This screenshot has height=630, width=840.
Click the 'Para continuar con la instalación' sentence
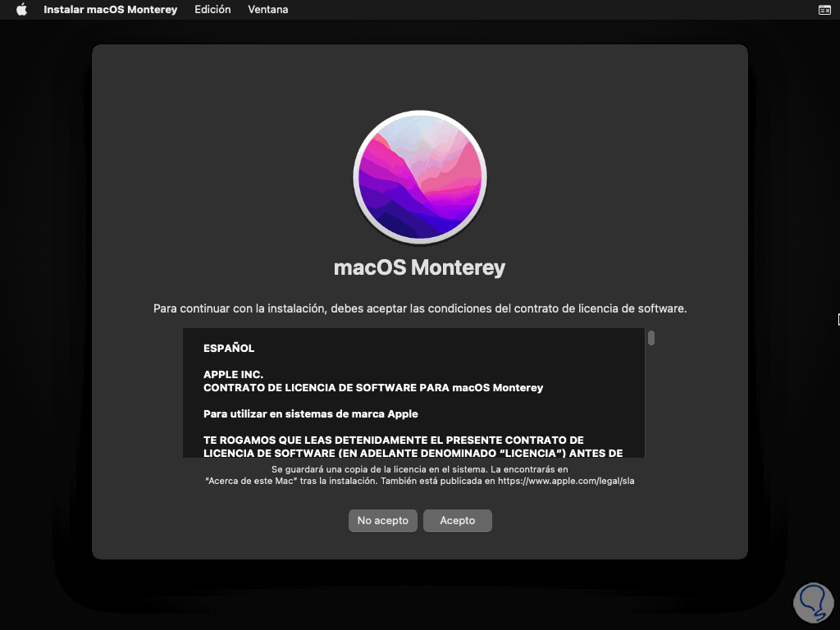[x=420, y=308]
